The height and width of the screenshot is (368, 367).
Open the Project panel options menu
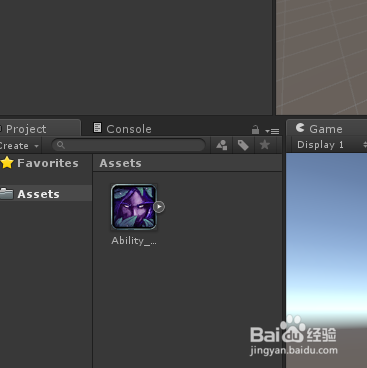272,131
